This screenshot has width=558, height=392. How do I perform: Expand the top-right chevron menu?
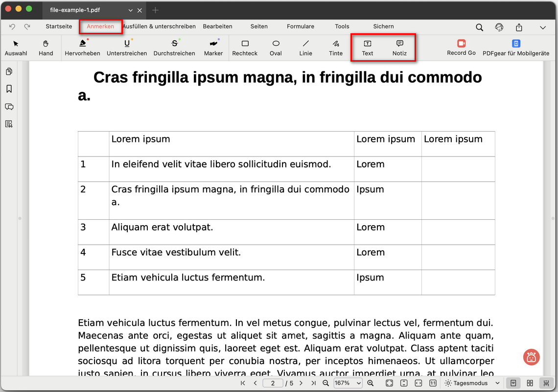(542, 27)
